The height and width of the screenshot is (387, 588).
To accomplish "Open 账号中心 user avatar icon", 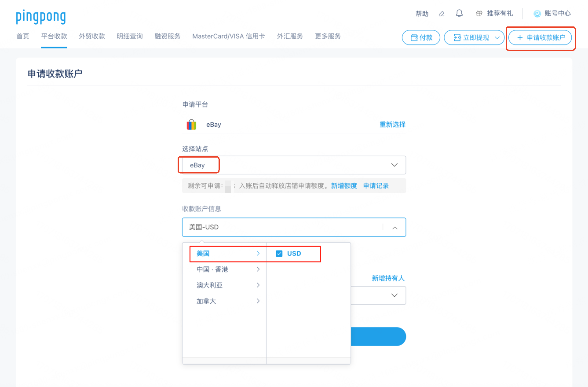I will (x=537, y=14).
